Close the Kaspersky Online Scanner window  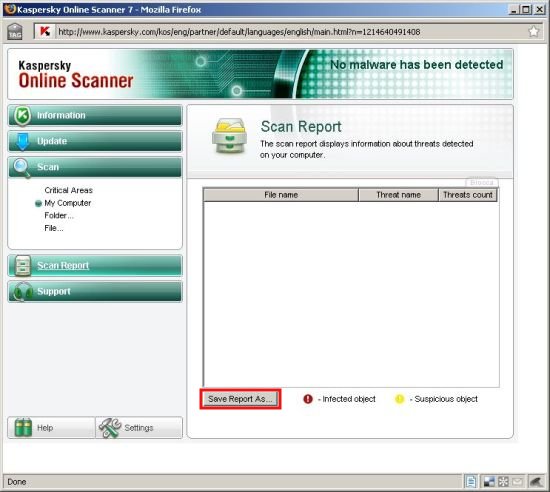coord(539,9)
